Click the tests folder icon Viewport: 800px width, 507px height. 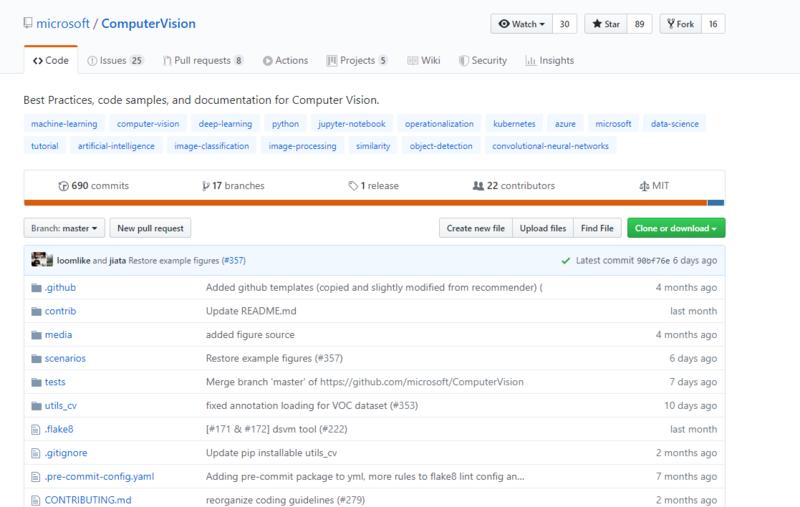pos(36,382)
